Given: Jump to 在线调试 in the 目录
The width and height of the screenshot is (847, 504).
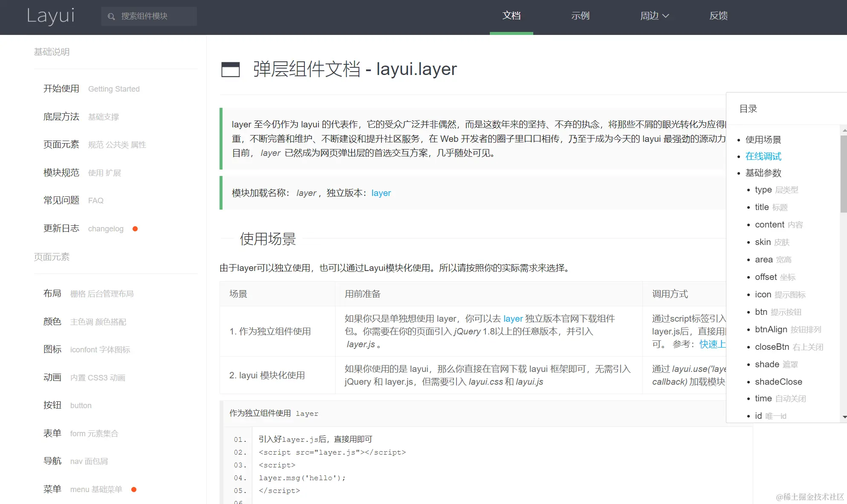Looking at the screenshot, I should 763,156.
